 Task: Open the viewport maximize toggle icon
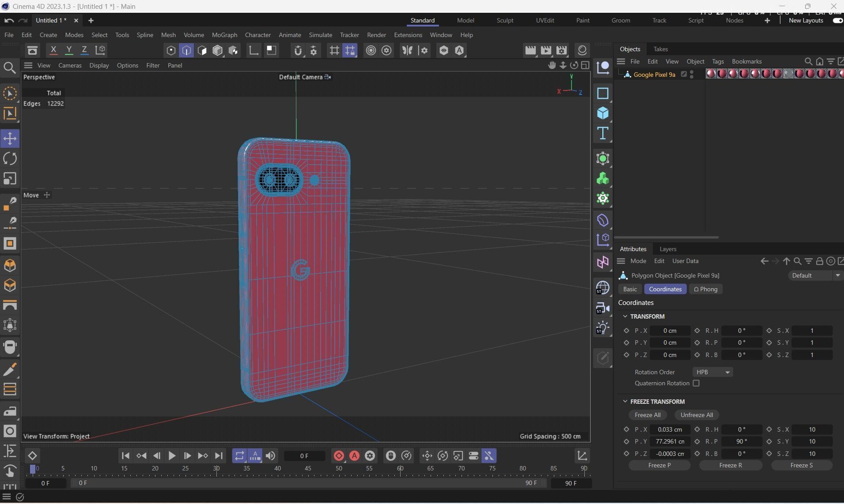click(585, 65)
